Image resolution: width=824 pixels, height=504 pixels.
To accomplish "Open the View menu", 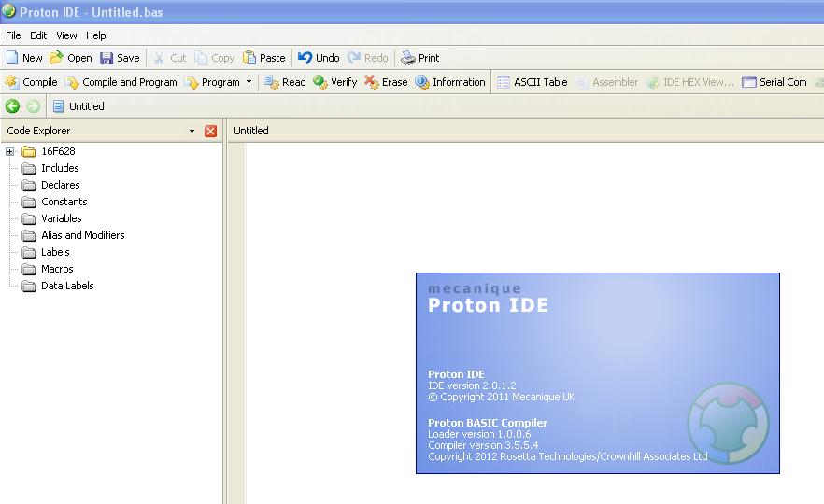I will [66, 35].
